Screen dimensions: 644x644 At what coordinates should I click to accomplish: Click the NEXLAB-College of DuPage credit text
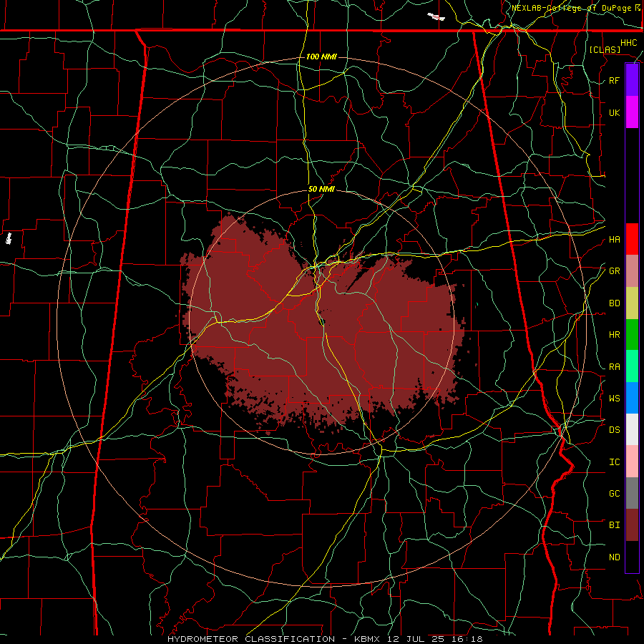pyautogui.click(x=571, y=8)
